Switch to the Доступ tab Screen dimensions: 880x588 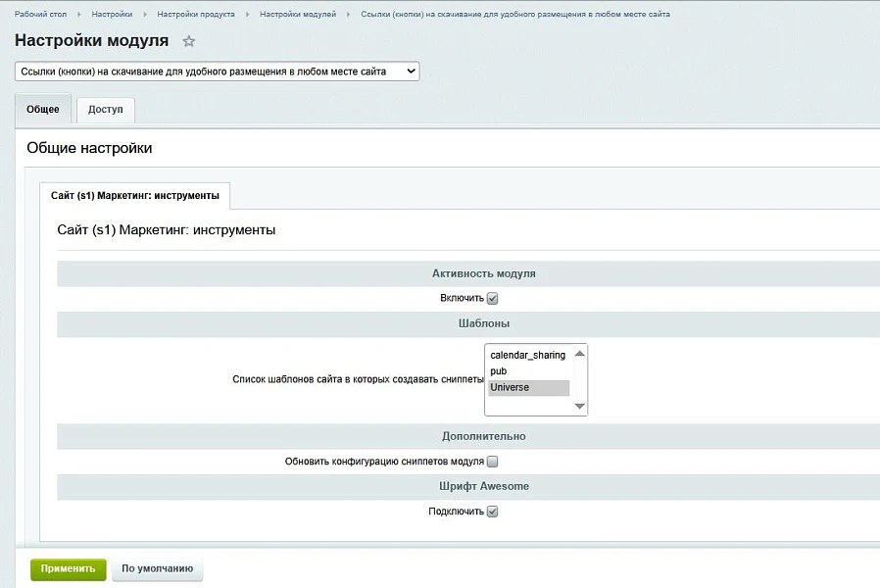point(106,110)
